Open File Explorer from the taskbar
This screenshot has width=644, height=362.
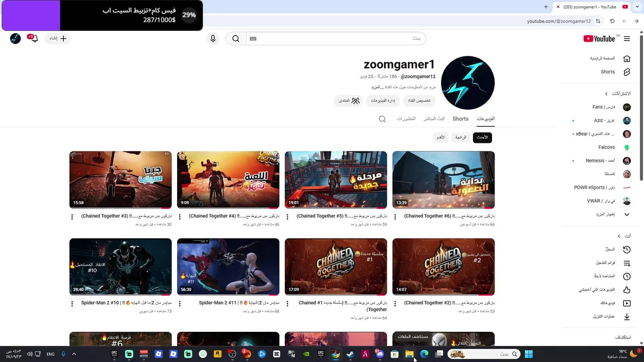[410, 354]
